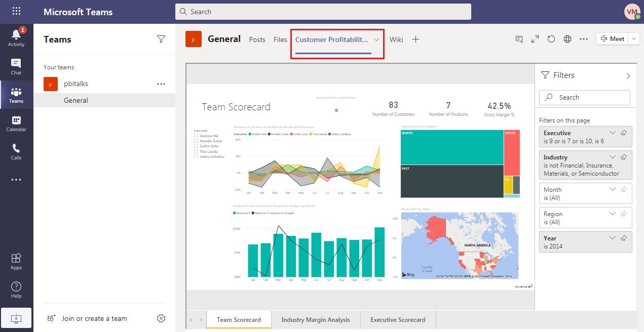Screen dimensions: 644x332
Task: Open the Calendar in the left sidebar
Action: 16,123
